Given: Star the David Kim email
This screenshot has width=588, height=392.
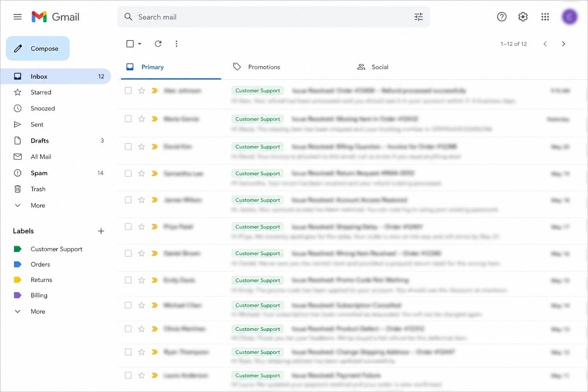Looking at the screenshot, I should point(142,147).
